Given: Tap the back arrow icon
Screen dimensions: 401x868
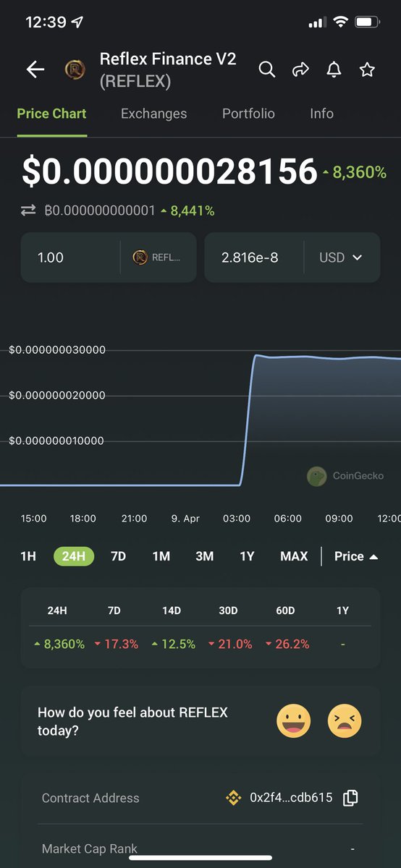Looking at the screenshot, I should pos(35,69).
